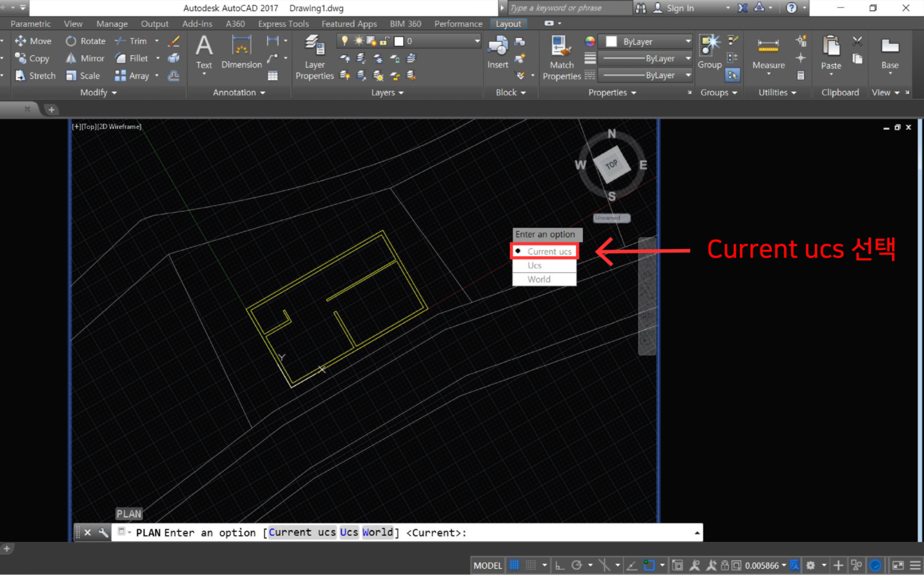The height and width of the screenshot is (575, 924).
Task: Click the Cut clipboard icon
Action: (857, 41)
